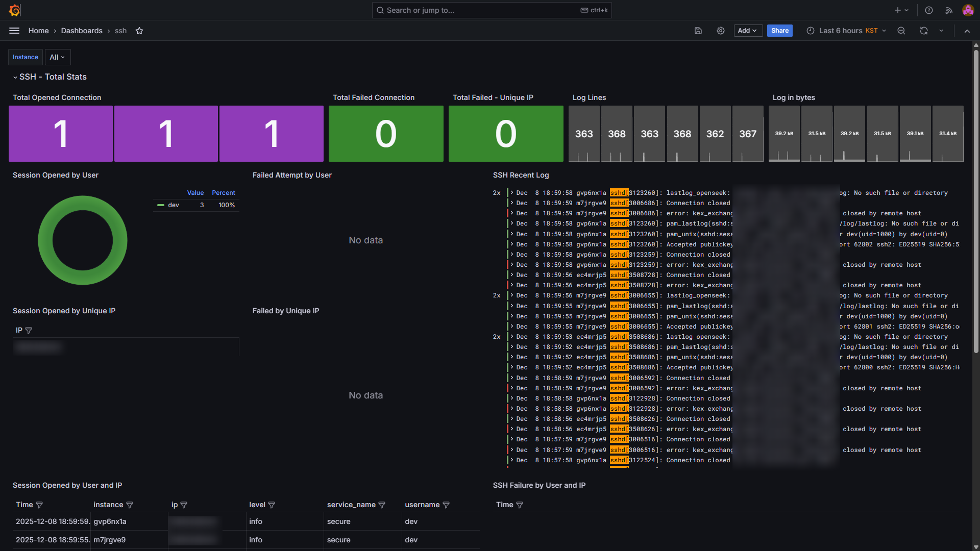Screen dimensions: 980x551
Task: Go to Dashboards breadcrumb
Action: point(82,31)
